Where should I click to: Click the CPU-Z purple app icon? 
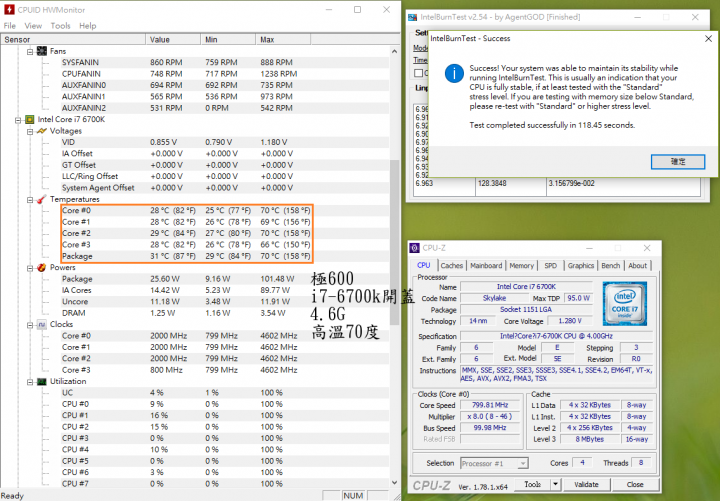tap(414, 248)
